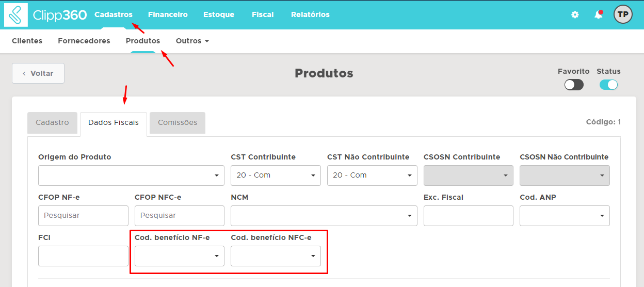Viewport: 644px width, 287px height.
Task: Toggle the Favorito switch
Action: 574,85
